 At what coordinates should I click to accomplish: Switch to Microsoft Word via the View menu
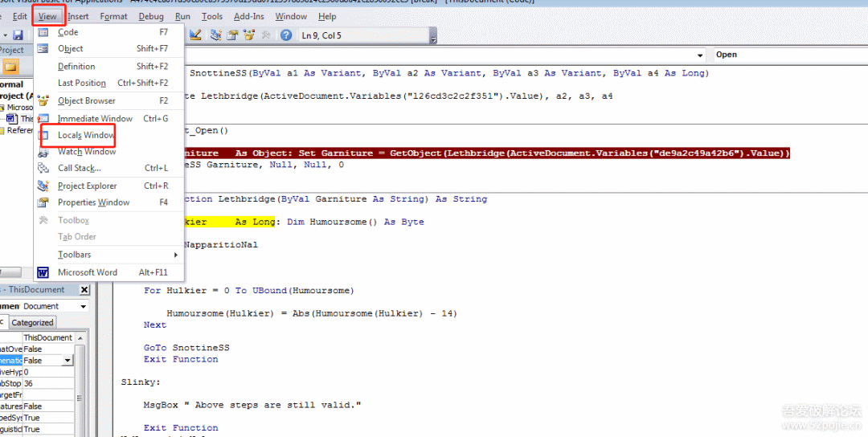(x=109, y=272)
